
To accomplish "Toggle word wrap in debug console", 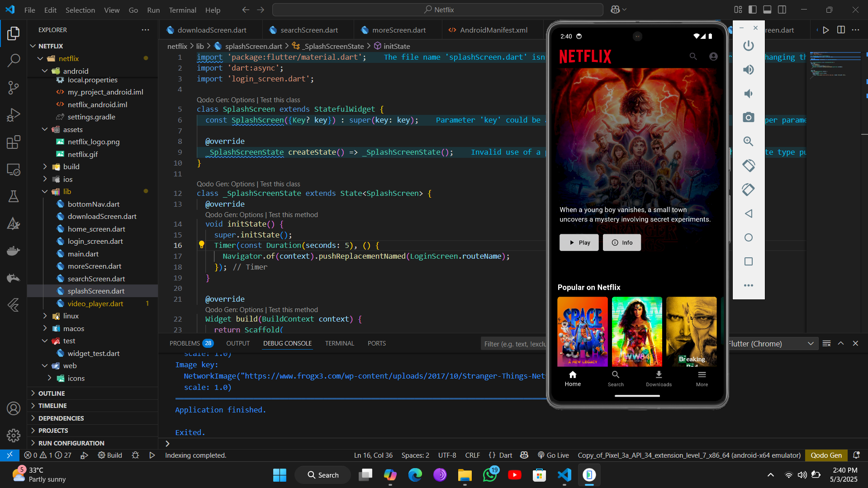I will coord(826,344).
